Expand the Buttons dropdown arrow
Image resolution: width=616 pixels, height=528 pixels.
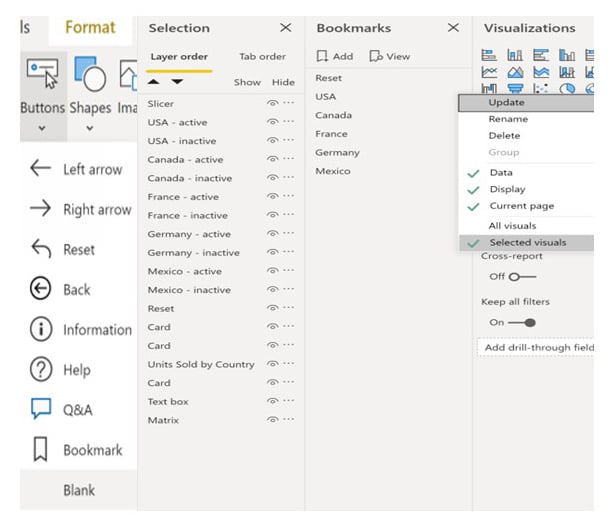click(x=41, y=128)
